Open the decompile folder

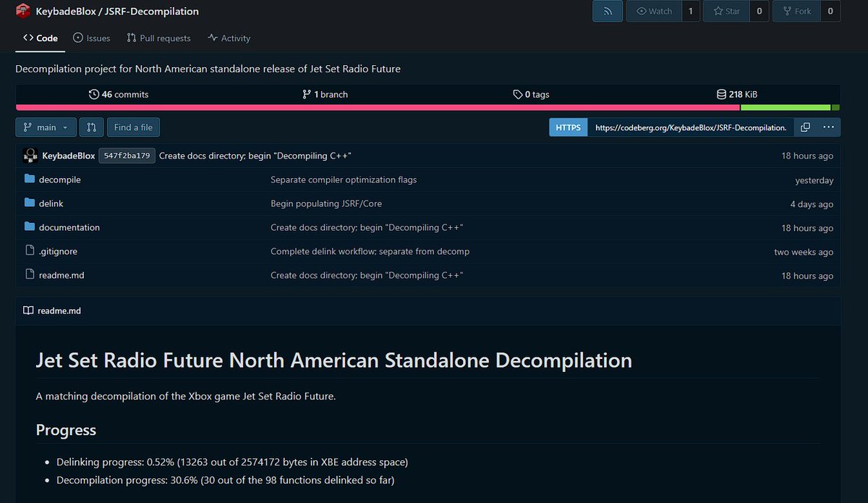[x=60, y=179]
